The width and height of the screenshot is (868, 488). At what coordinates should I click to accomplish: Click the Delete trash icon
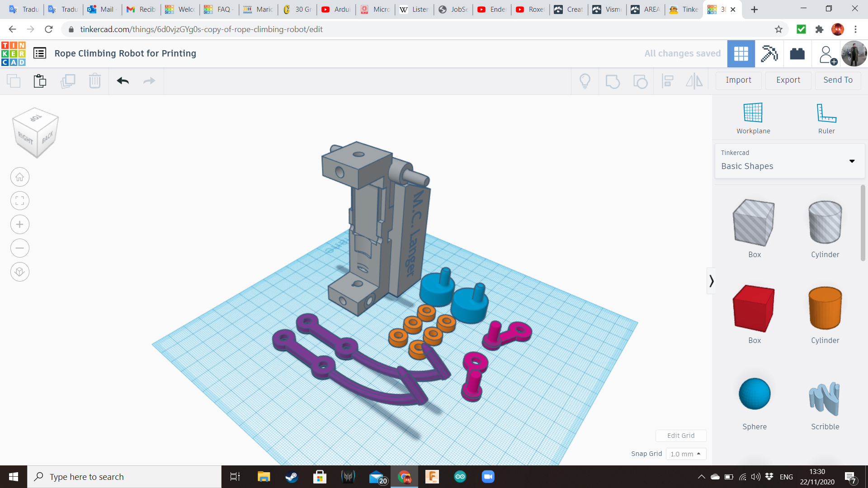[x=94, y=81]
